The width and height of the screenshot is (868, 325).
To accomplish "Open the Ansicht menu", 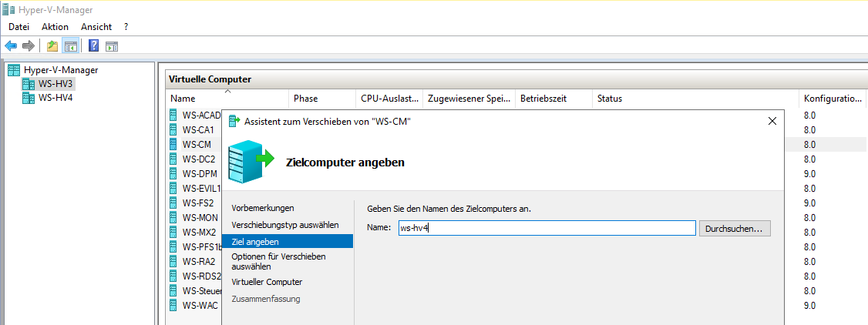I will [x=96, y=26].
